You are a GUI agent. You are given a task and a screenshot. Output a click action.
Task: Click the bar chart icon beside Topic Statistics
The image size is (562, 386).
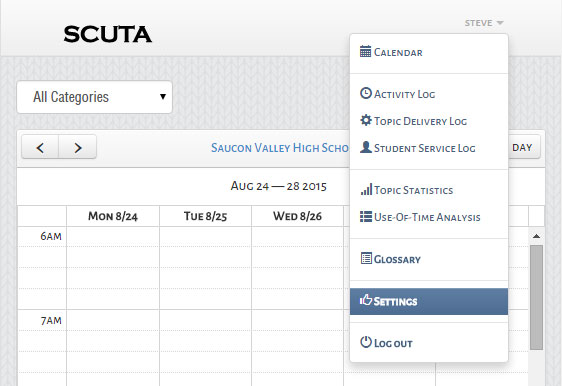click(366, 189)
